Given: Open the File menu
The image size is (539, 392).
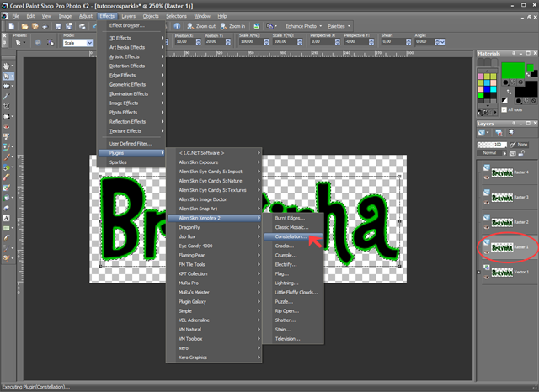Looking at the screenshot, I should coord(15,16).
